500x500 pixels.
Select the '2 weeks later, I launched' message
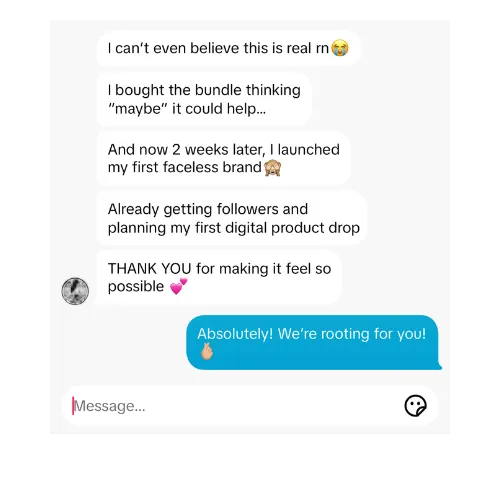point(223,158)
